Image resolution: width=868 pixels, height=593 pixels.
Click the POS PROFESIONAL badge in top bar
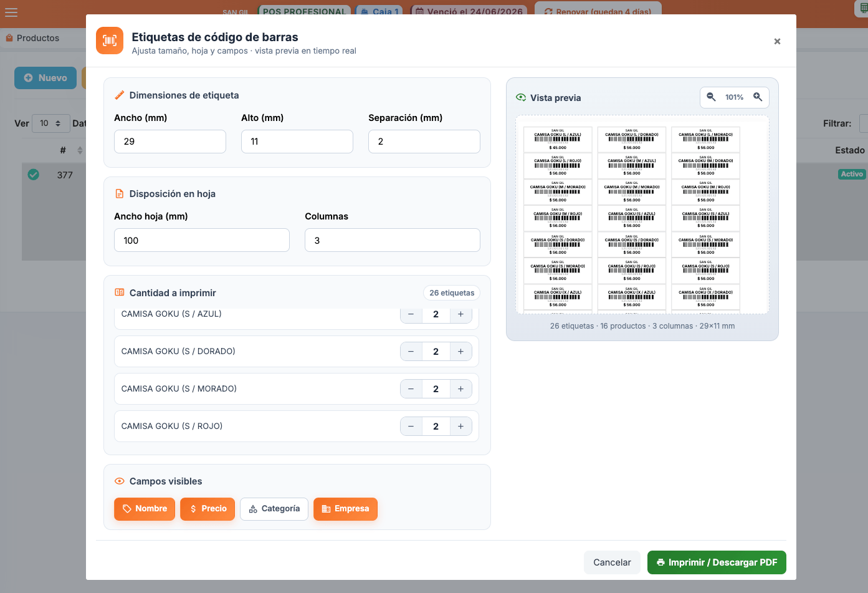(304, 10)
